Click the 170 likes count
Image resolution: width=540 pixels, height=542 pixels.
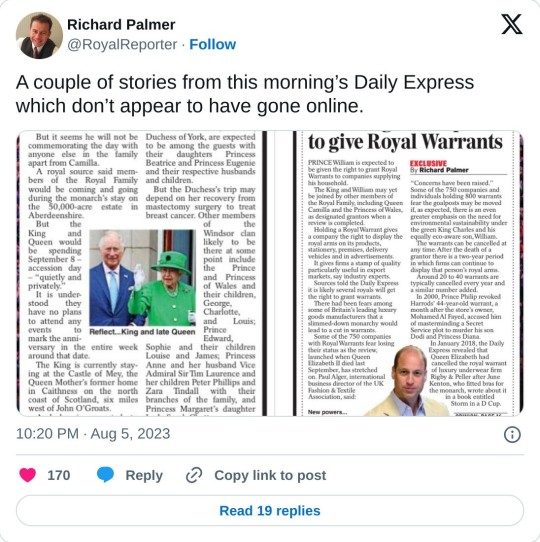tap(59, 475)
